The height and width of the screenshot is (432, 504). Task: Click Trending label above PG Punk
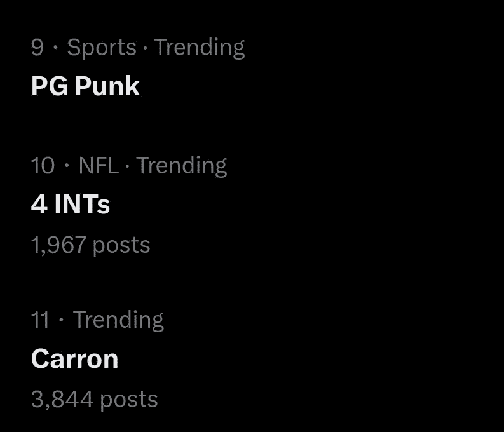tap(199, 48)
